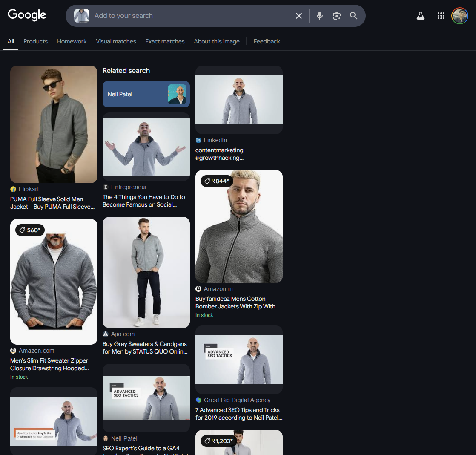Click the Ajio.com source icon
The height and width of the screenshot is (455, 476).
[x=105, y=334]
